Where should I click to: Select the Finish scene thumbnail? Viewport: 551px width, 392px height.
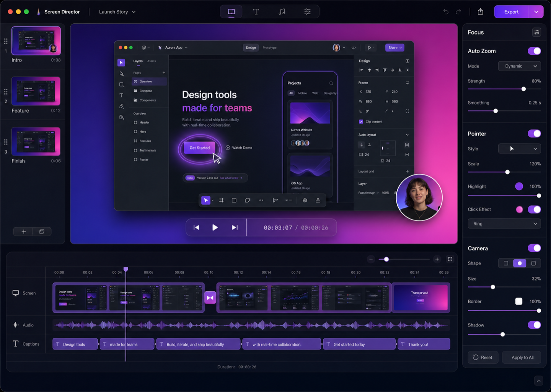point(36,142)
